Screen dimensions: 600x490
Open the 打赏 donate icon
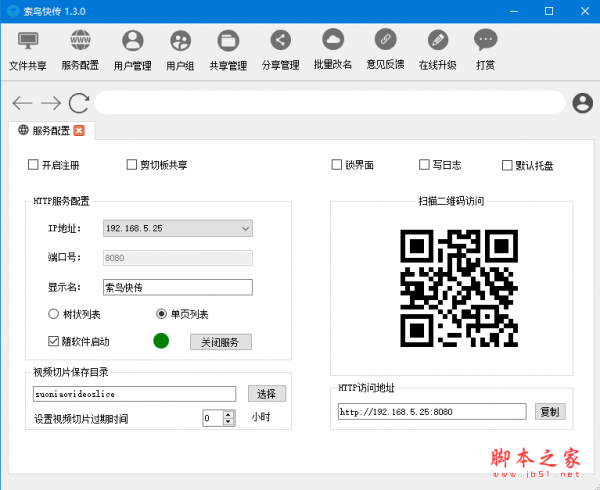click(x=486, y=49)
